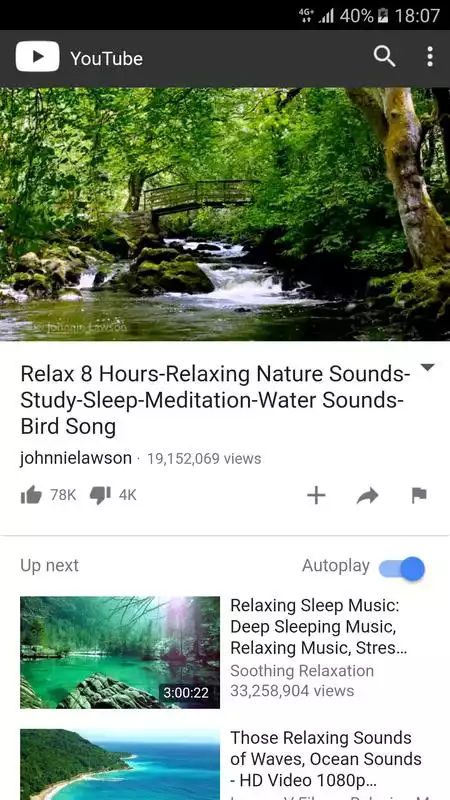This screenshot has height=800, width=450.
Task: Tap the Relax 8 Hours video title
Action: pos(215,401)
